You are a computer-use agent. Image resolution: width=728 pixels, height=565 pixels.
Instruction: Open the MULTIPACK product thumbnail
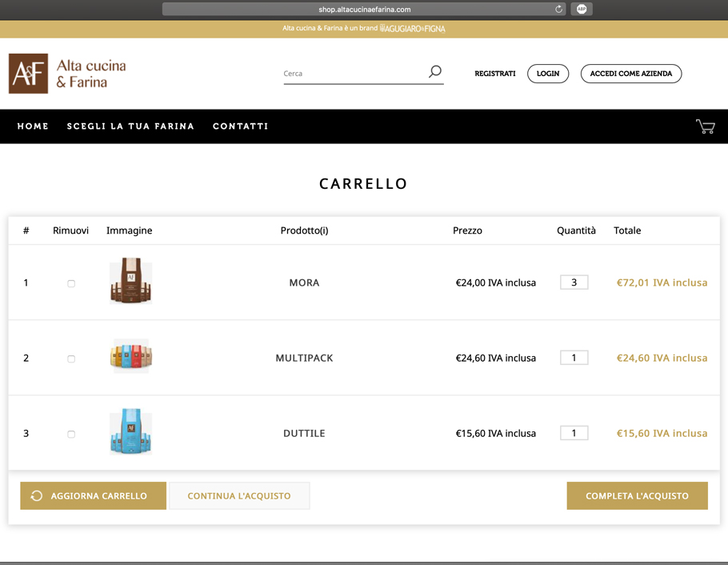coord(131,356)
